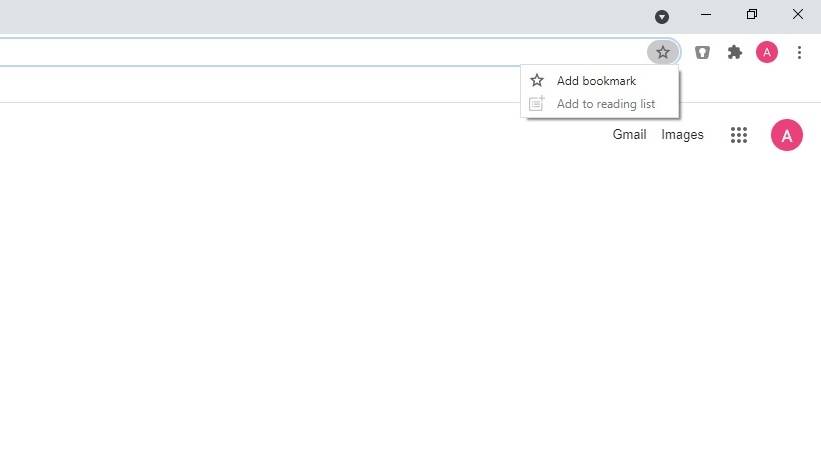Open the Gmail link
The width and height of the screenshot is (821, 466).
[629, 135]
